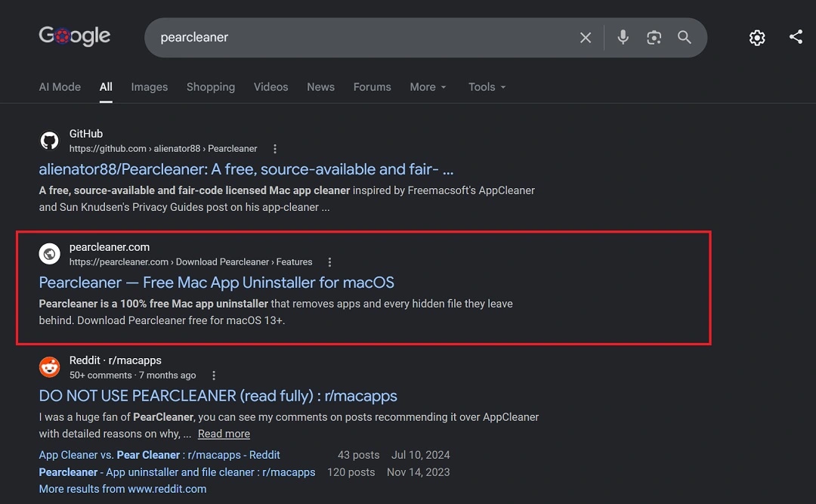Click the 120 posts text
Image resolution: width=816 pixels, height=504 pixels.
coord(351,472)
